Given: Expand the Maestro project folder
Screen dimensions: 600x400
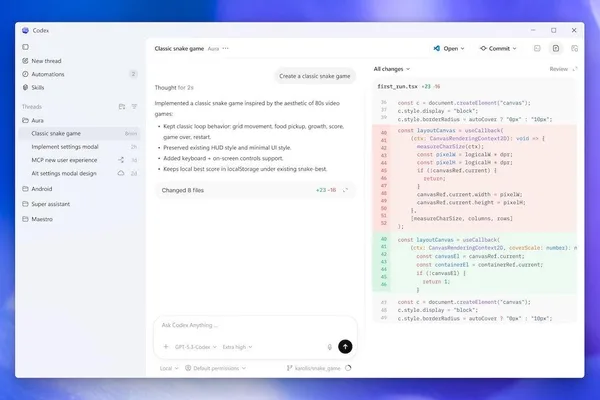Looking at the screenshot, I should tap(42, 219).
